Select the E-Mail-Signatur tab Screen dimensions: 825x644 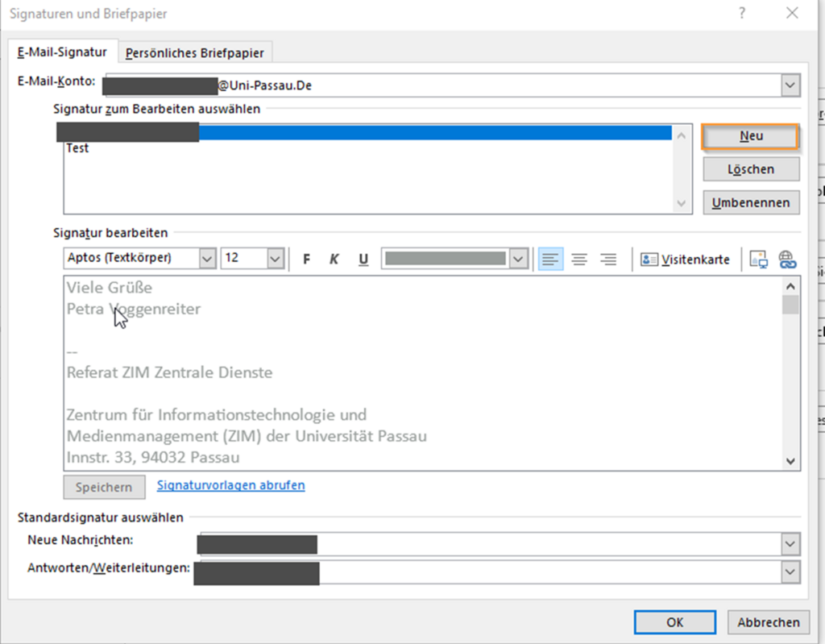point(62,52)
